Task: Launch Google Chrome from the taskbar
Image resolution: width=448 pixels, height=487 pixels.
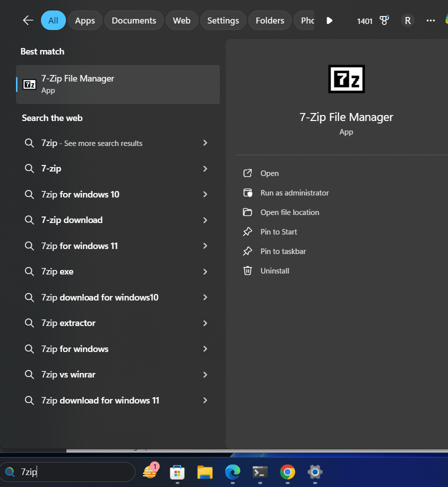Action: [287, 471]
